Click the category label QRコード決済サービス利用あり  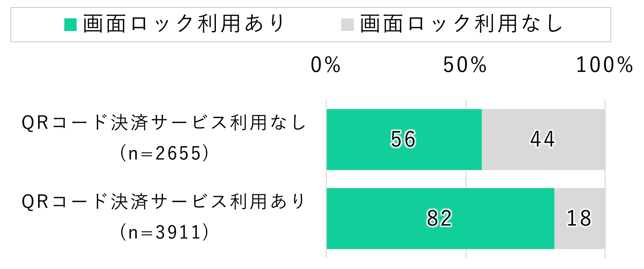point(164,202)
